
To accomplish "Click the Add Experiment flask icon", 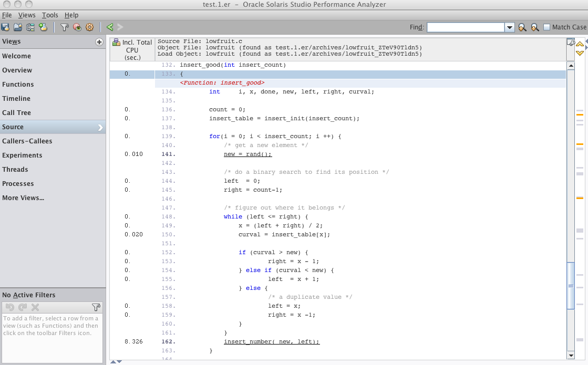I will pos(43,27).
